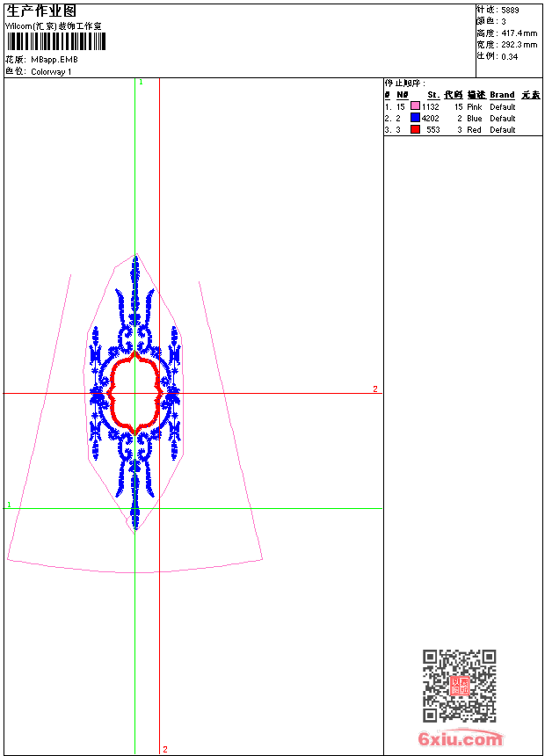This screenshot has height=756, width=545.
Task: Click the 'Blue' color description
Action: (474, 118)
